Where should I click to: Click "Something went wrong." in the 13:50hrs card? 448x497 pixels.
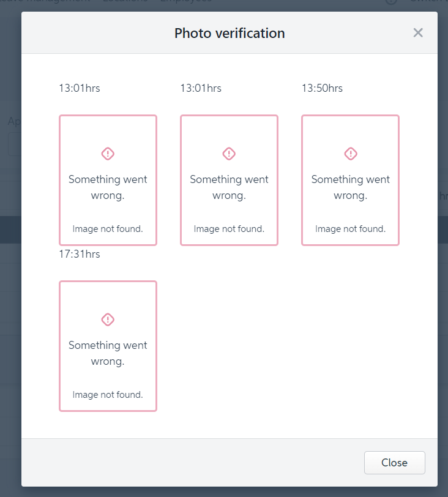[350, 187]
